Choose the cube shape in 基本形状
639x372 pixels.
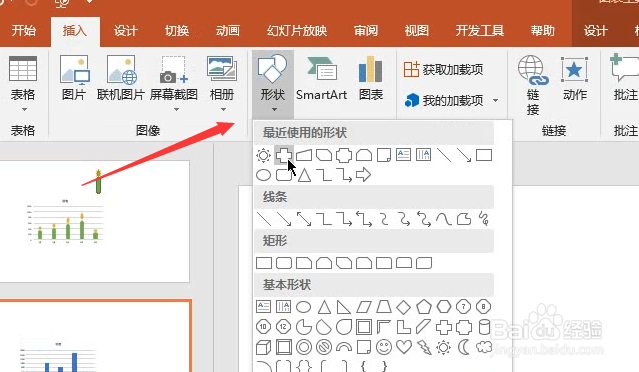click(263, 347)
